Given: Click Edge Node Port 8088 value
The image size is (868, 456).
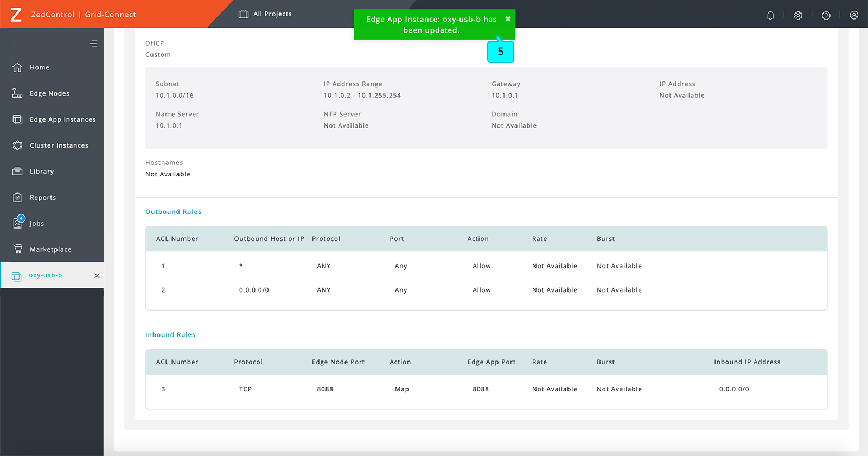Looking at the screenshot, I should pos(325,389).
